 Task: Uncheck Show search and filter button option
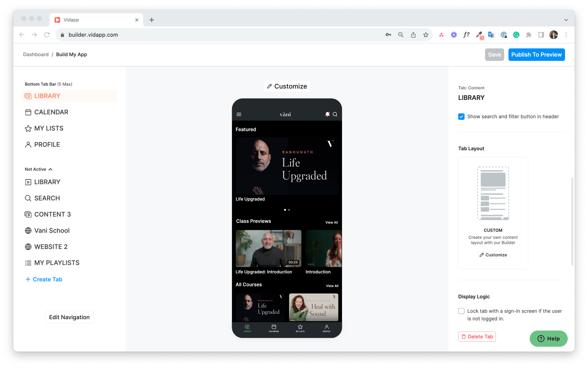(x=461, y=117)
